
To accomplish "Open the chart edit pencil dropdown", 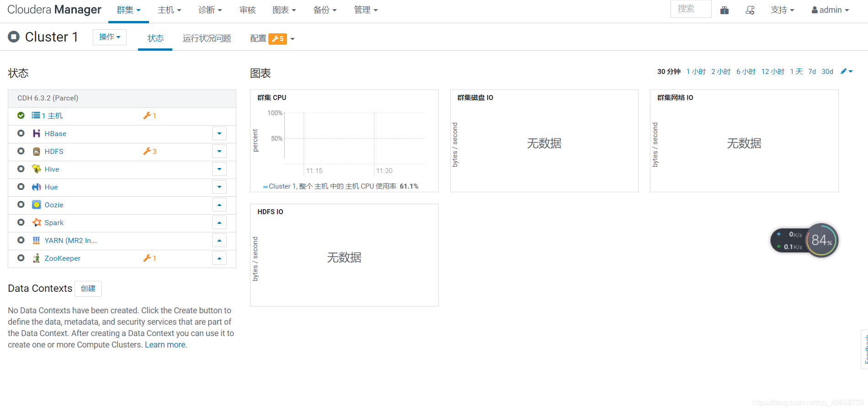I will pyautogui.click(x=847, y=71).
